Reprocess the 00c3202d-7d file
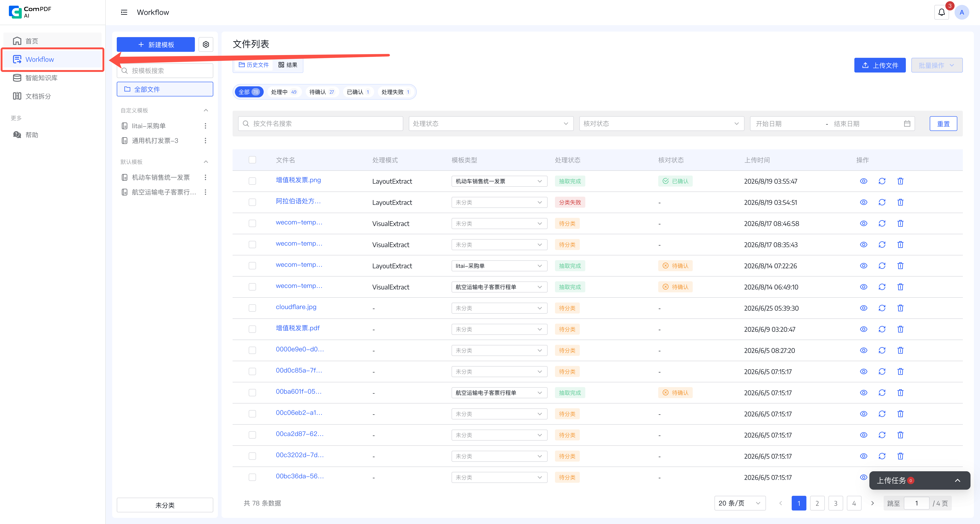The height and width of the screenshot is (524, 980). click(x=882, y=456)
